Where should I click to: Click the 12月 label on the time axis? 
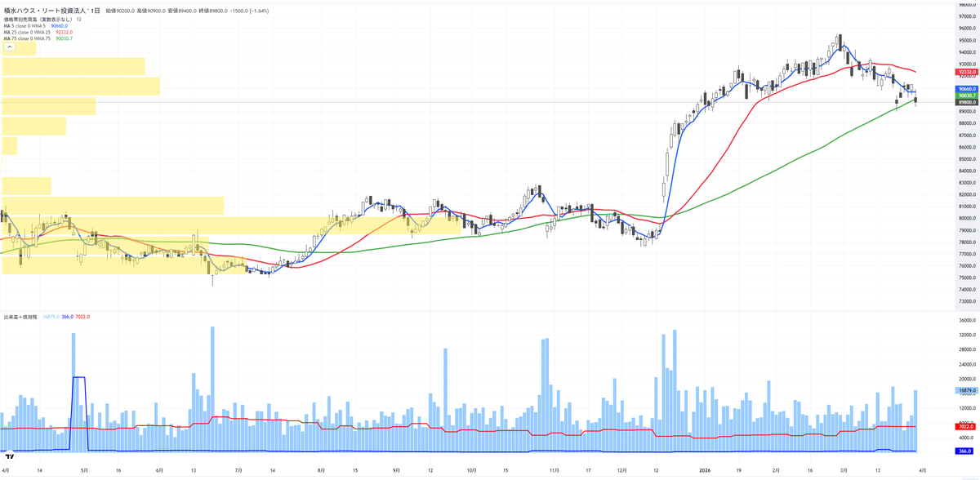[x=623, y=471]
